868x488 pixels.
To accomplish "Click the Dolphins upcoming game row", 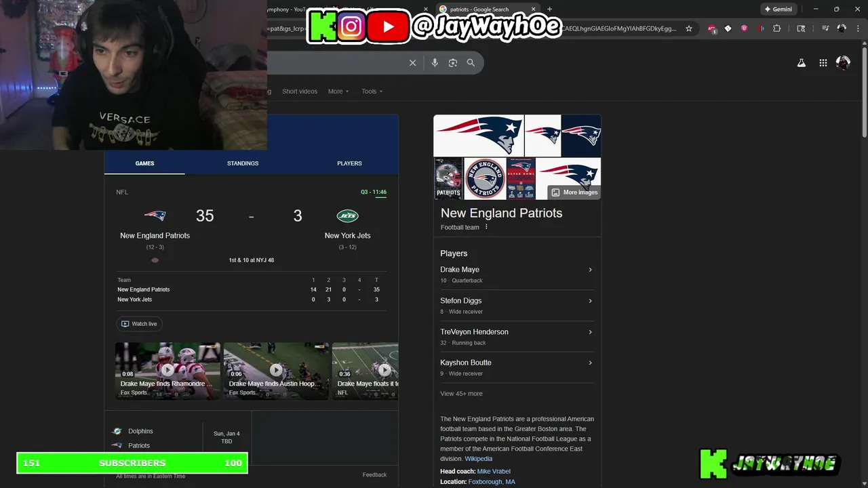I will (x=140, y=431).
